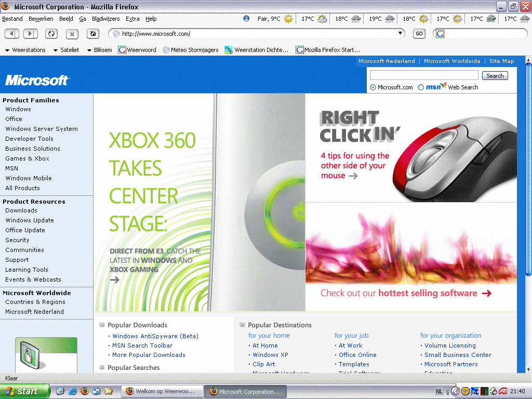Screen dimensions: 532x399
Task: Click the Windows AntiSpyware (Beta) link
Action: 155,336
